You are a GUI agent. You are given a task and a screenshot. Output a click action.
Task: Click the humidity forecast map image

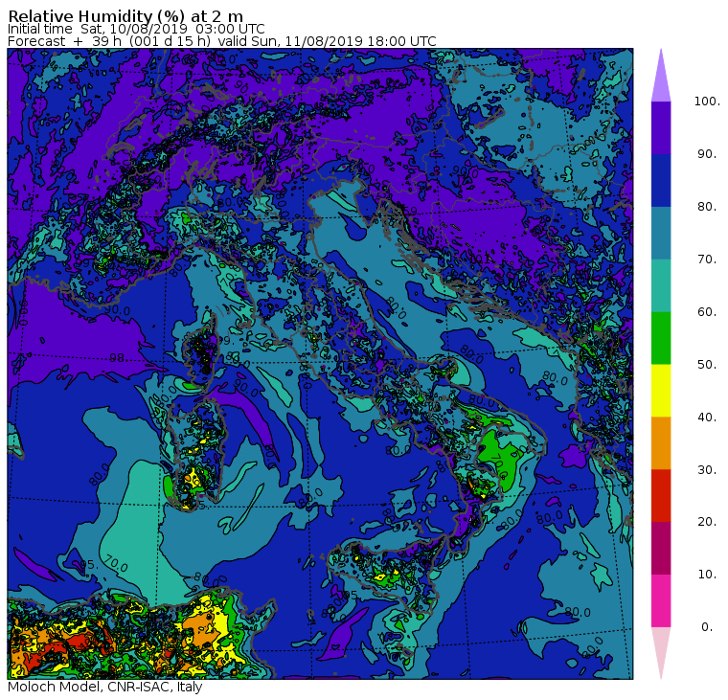(320, 364)
